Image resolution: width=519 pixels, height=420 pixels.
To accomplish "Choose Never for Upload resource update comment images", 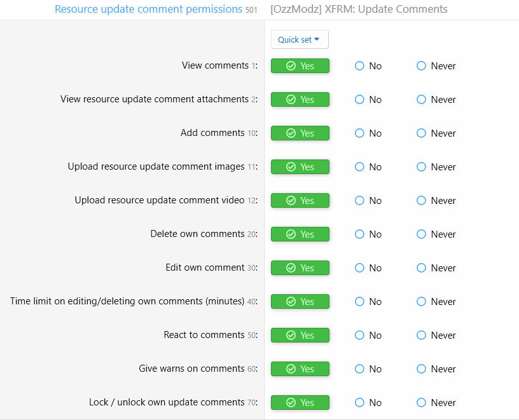I will tap(436, 167).
